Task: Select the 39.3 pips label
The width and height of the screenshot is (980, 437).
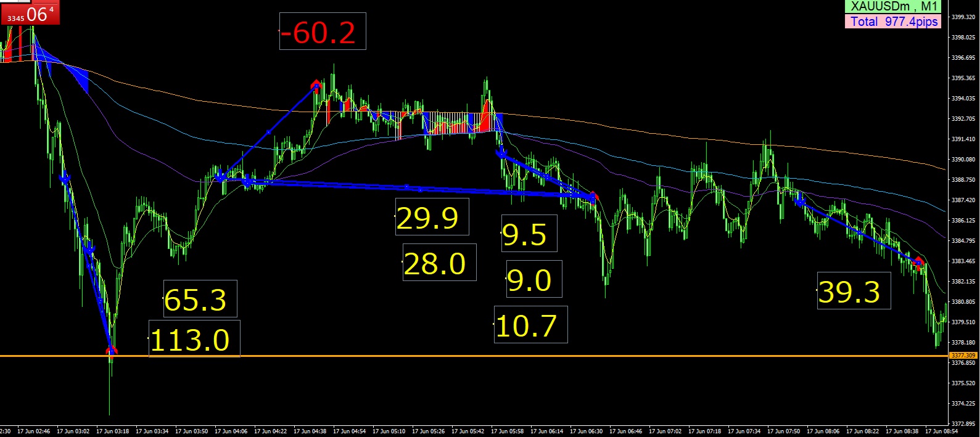Action: (854, 291)
